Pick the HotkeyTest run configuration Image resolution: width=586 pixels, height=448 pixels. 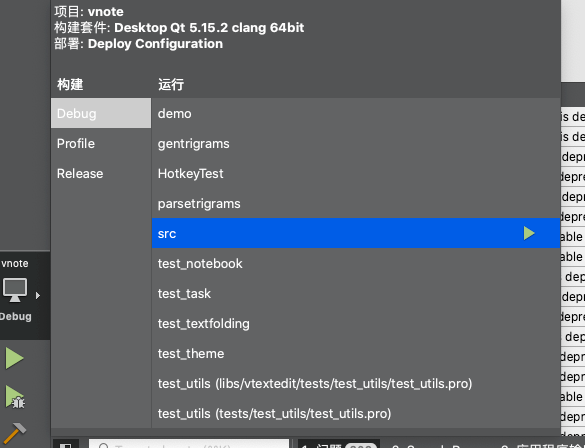pyautogui.click(x=356, y=173)
